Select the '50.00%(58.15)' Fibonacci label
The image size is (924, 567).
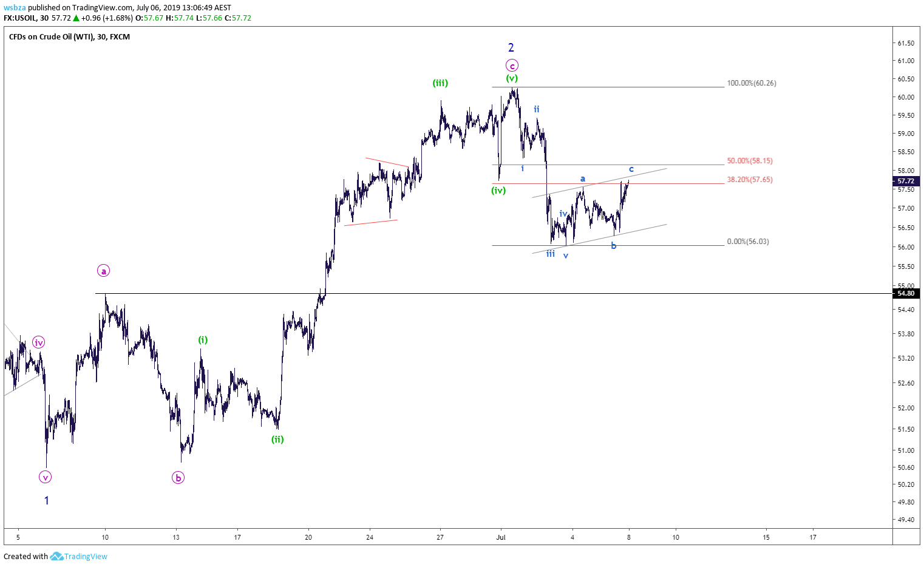pos(750,161)
